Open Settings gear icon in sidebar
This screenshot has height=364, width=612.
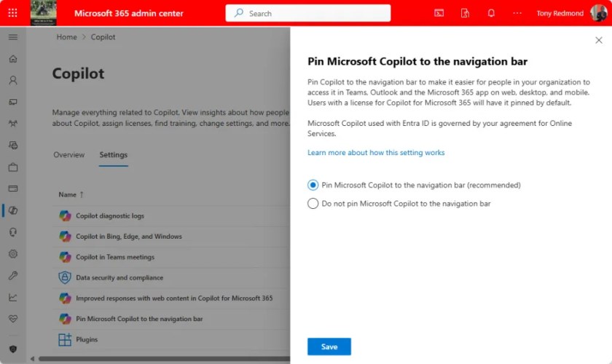click(13, 254)
